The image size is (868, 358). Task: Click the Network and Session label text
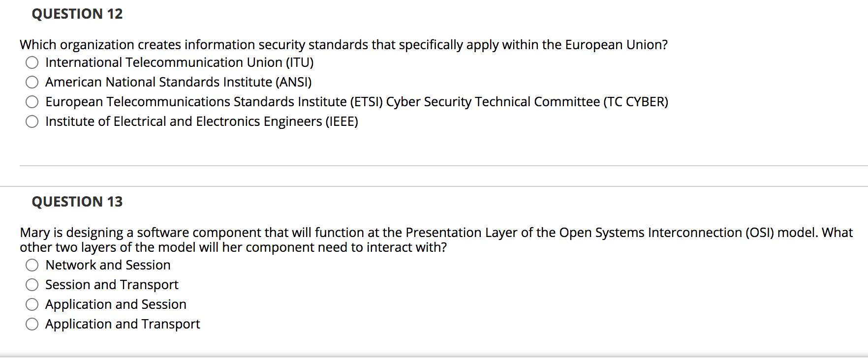pos(108,265)
